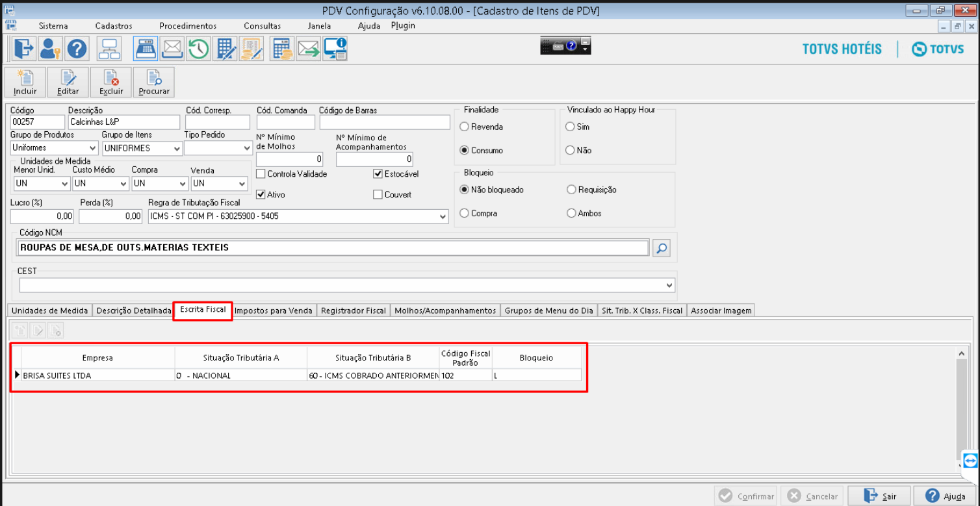This screenshot has height=506, width=980.
Task: Open the Grupo de Itens dropdown
Action: [x=177, y=148]
